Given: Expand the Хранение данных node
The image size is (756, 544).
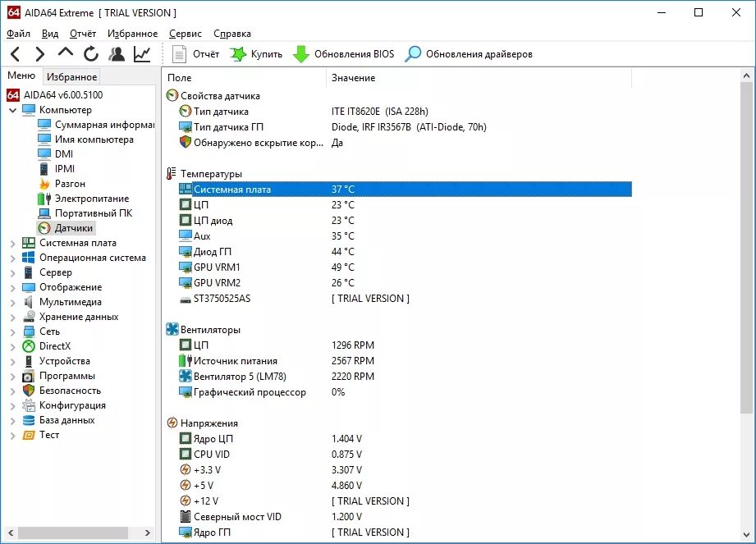Looking at the screenshot, I should point(13,317).
